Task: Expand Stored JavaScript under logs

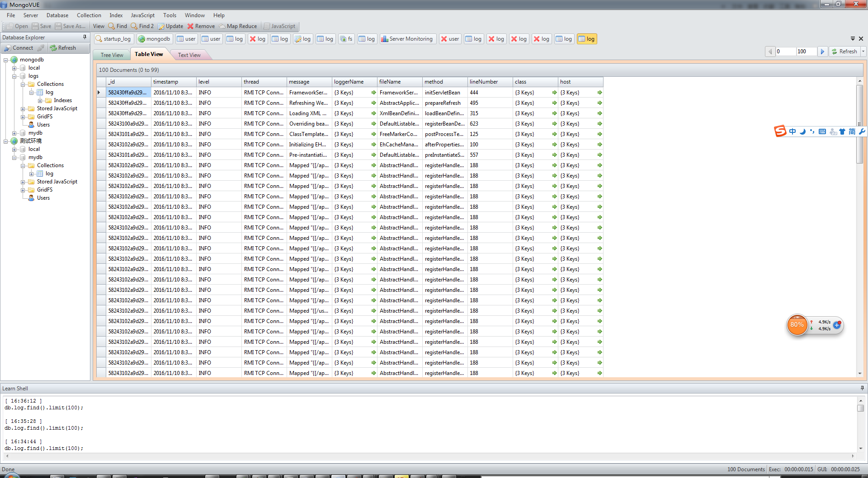Action: coord(23,109)
